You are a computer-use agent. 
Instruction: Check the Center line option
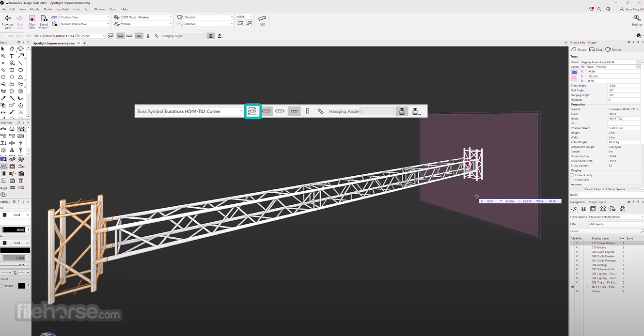pyautogui.click(x=572, y=180)
